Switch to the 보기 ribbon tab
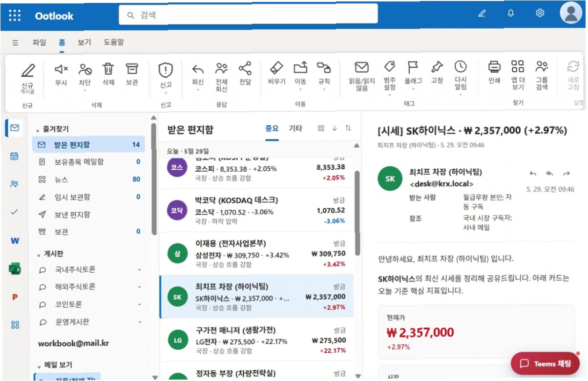 pyautogui.click(x=84, y=42)
